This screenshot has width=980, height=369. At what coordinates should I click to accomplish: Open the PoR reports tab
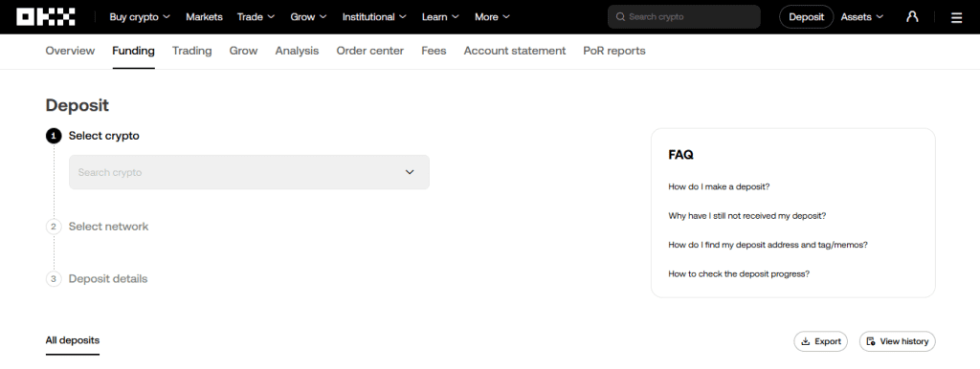tap(614, 52)
